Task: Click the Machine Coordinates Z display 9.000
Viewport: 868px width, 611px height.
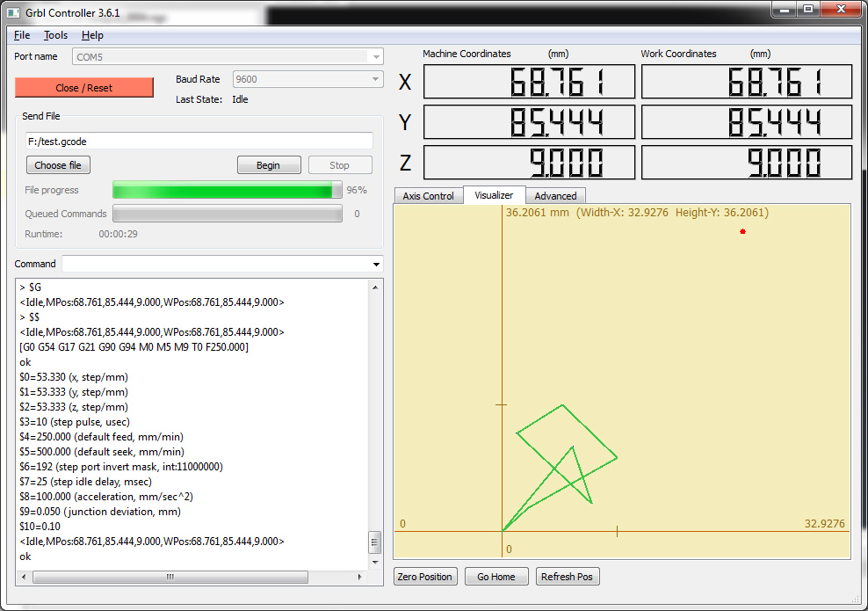Action: 529,163
